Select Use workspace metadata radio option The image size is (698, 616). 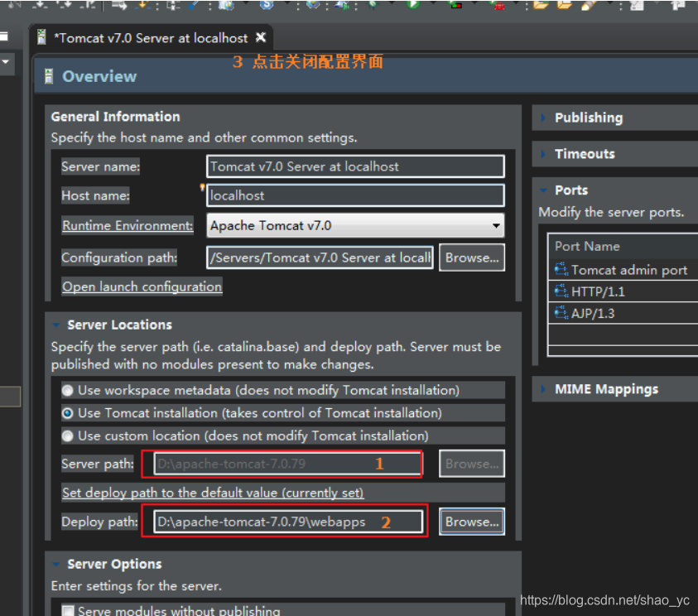(68, 391)
